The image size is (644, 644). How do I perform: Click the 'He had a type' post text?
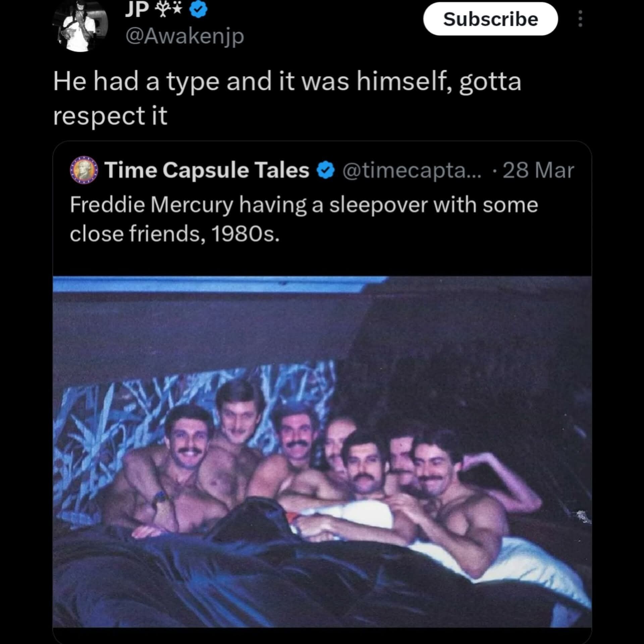[x=287, y=82]
